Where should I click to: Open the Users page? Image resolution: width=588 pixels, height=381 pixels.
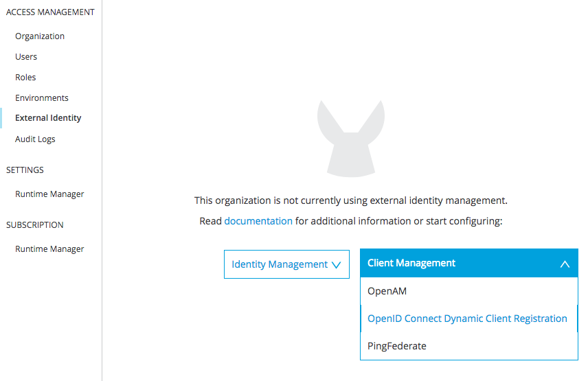tap(26, 57)
